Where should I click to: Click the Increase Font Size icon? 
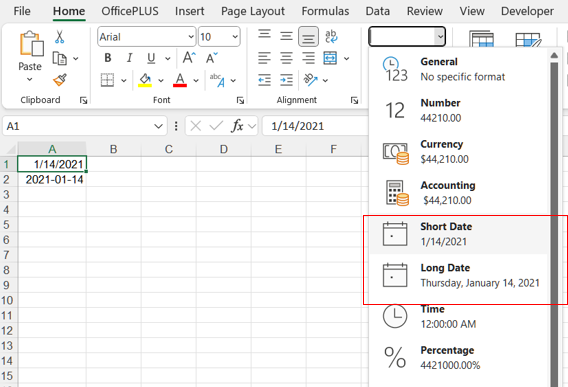coord(189,58)
